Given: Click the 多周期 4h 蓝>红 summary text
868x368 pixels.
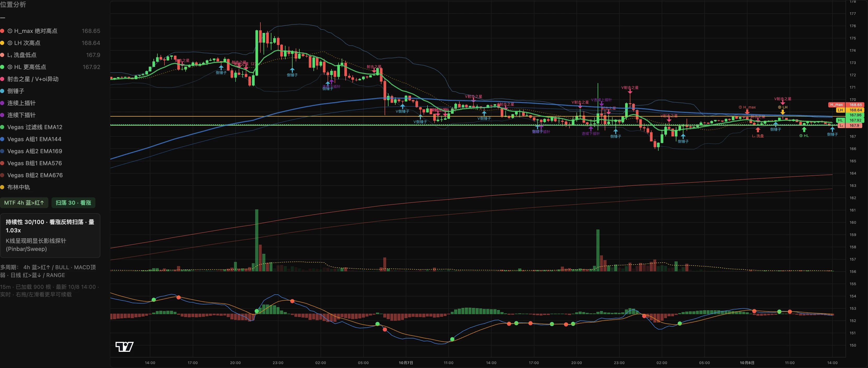Looking at the screenshot, I should click(x=48, y=271).
